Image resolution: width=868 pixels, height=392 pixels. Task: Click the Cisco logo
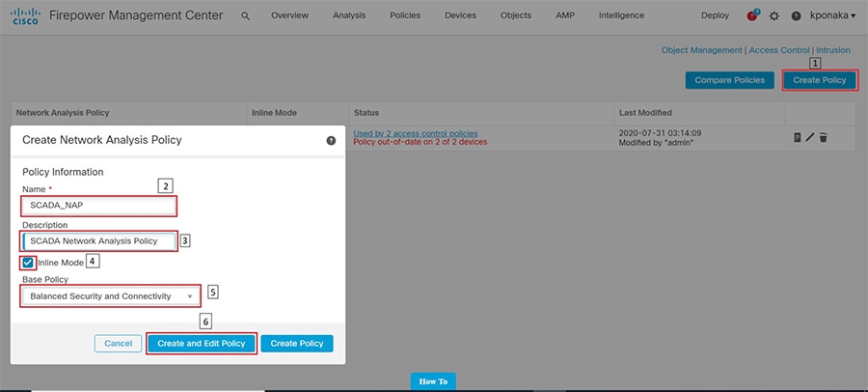pos(25,16)
